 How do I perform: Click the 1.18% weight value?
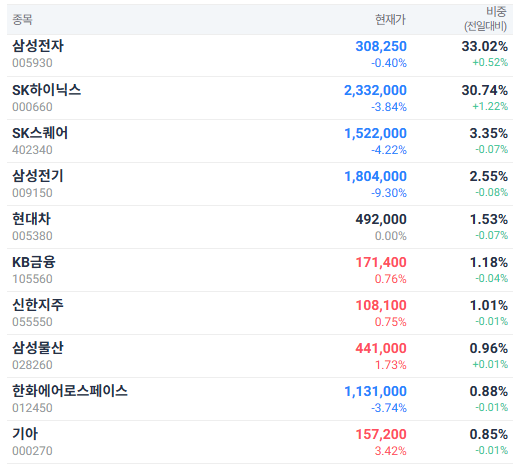(489, 263)
